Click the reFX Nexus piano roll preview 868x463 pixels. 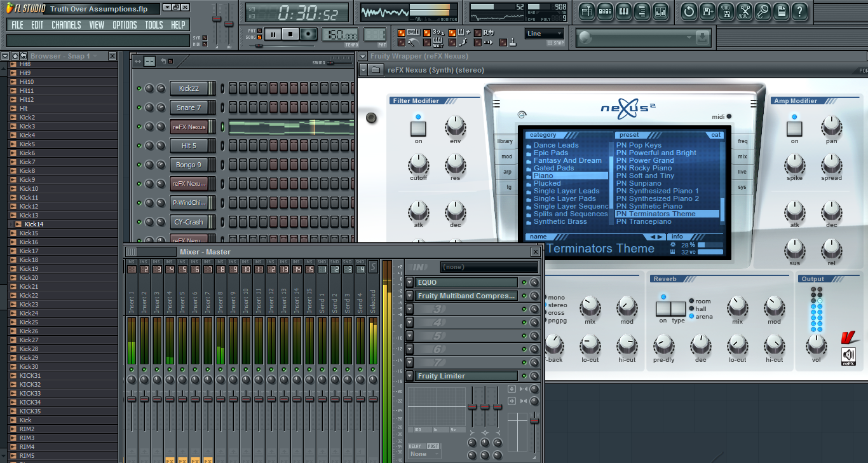pos(291,127)
